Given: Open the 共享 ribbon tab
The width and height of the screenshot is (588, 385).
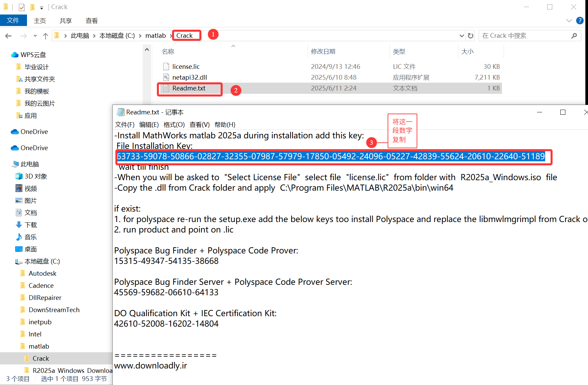Looking at the screenshot, I should point(66,21).
